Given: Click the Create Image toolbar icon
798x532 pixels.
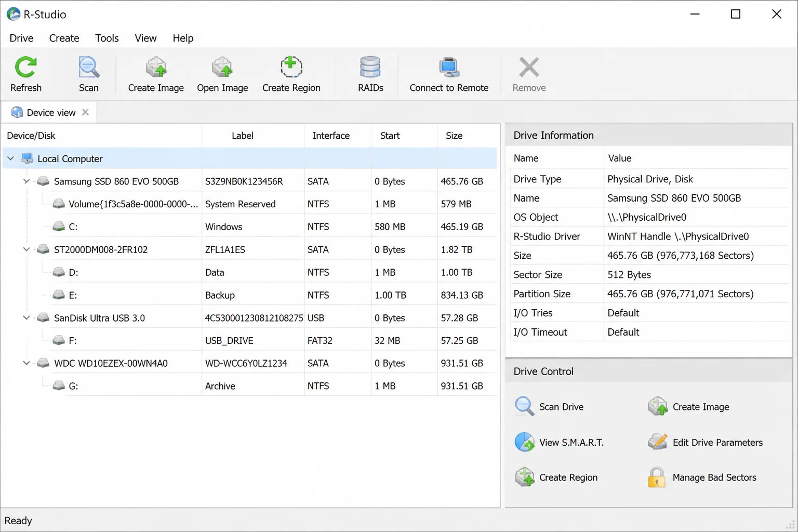Looking at the screenshot, I should click(x=156, y=68).
